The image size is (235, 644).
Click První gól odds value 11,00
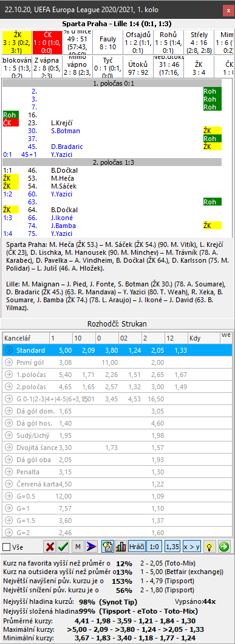click(x=109, y=362)
